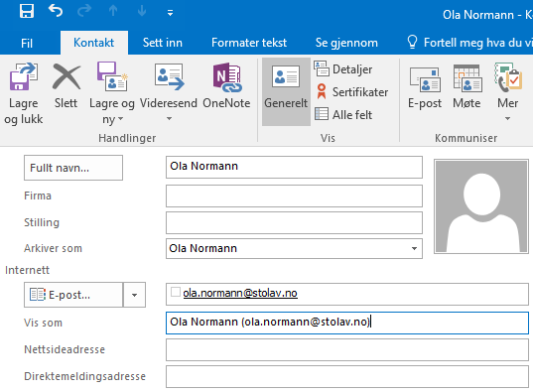Go to next item with down arrow
Image resolution: width=533 pixels, height=392 pixels.
[142, 11]
